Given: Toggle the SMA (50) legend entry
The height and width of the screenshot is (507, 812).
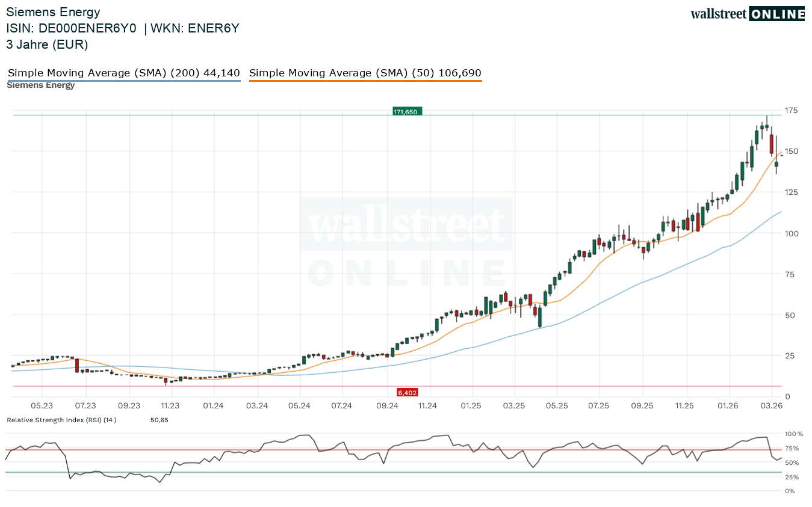Looking at the screenshot, I should 365,73.
